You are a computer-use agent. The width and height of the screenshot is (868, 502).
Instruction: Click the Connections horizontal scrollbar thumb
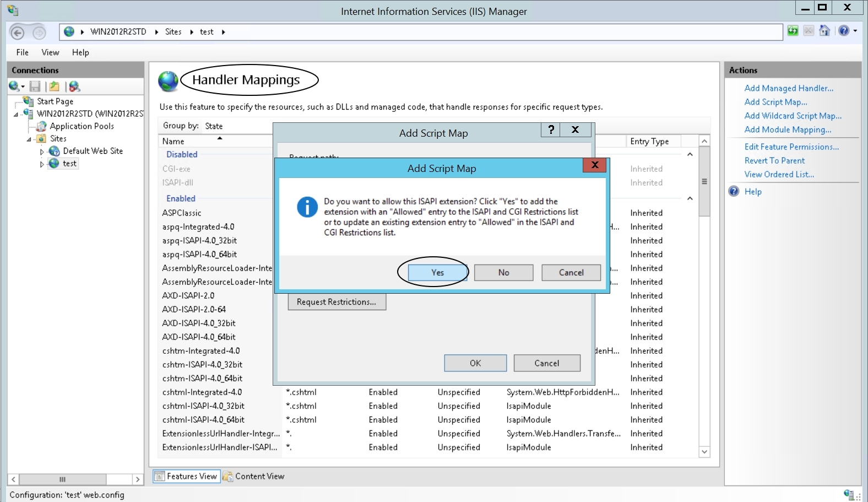click(x=63, y=479)
